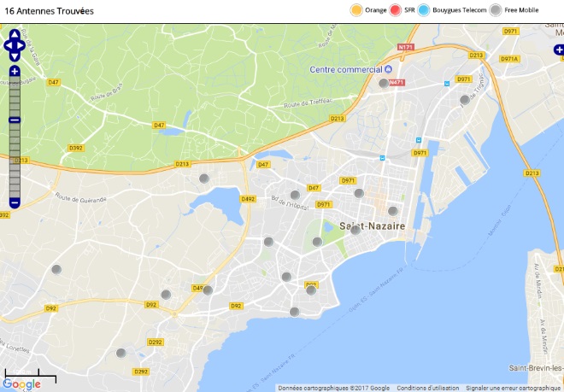Click the red N171 road shield
564x392 pixels.
406,47
